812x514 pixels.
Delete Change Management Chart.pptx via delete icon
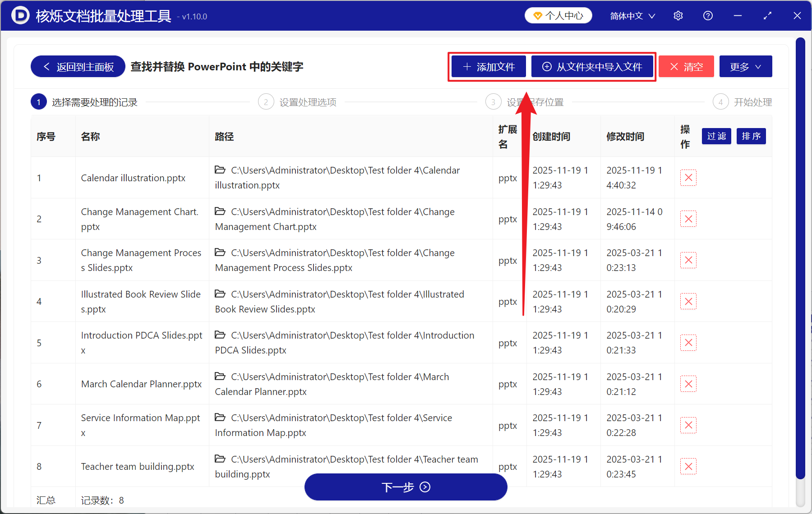[688, 219]
